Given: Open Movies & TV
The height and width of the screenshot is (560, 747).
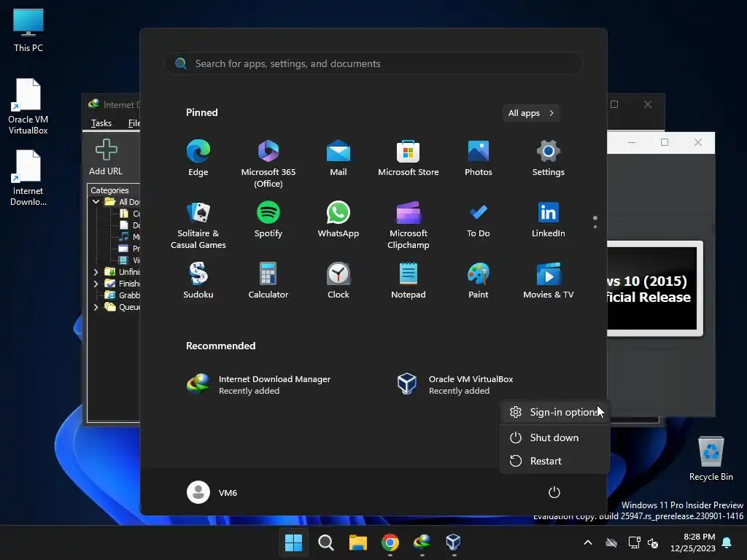Looking at the screenshot, I should (549, 281).
